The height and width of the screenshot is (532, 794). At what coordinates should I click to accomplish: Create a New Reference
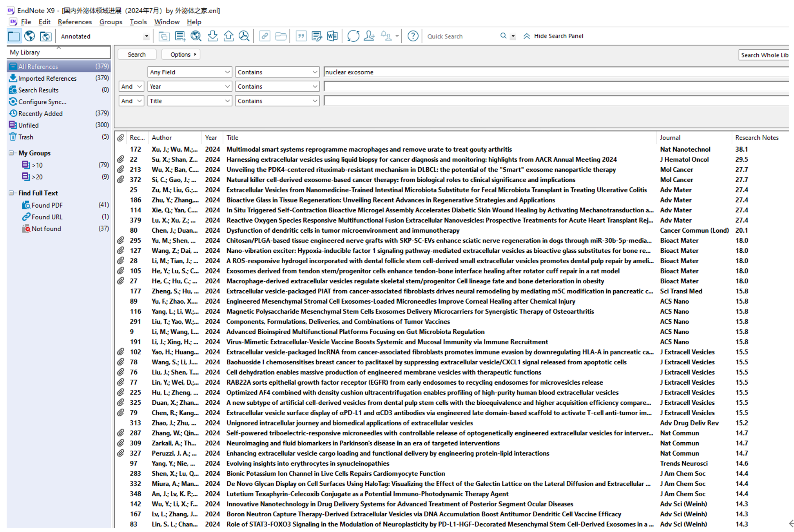tap(180, 36)
